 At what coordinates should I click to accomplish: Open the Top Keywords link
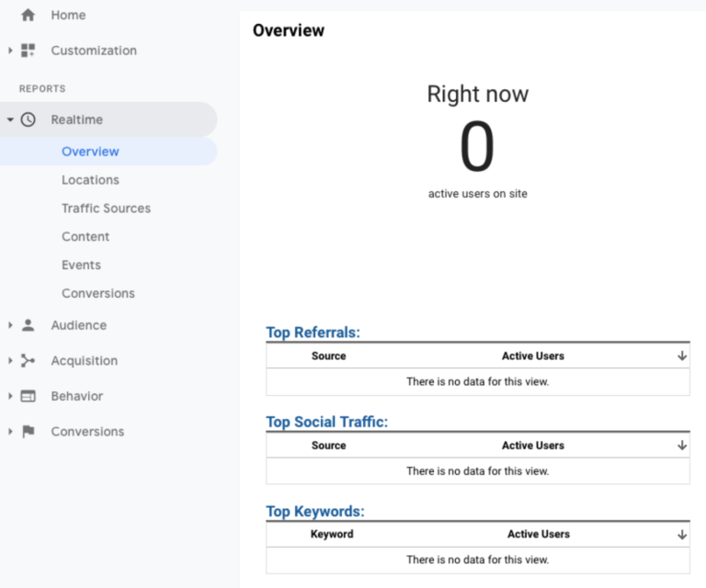[315, 512]
